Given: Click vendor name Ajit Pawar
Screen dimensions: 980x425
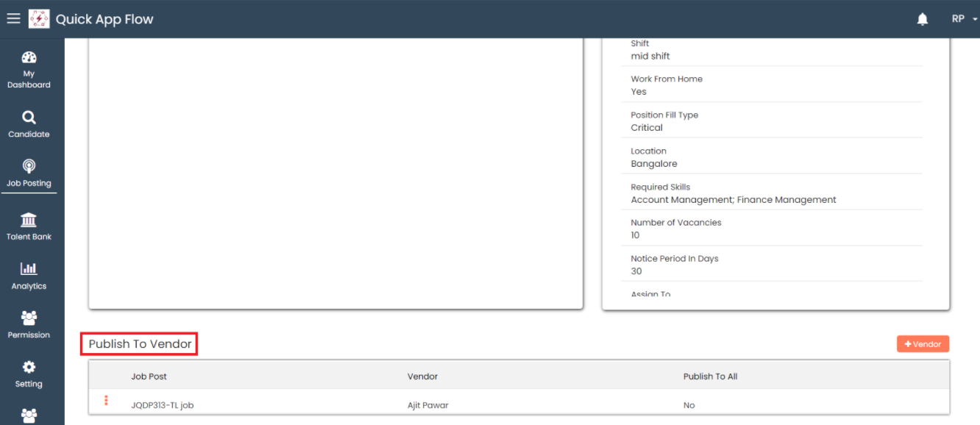Looking at the screenshot, I should point(427,405).
